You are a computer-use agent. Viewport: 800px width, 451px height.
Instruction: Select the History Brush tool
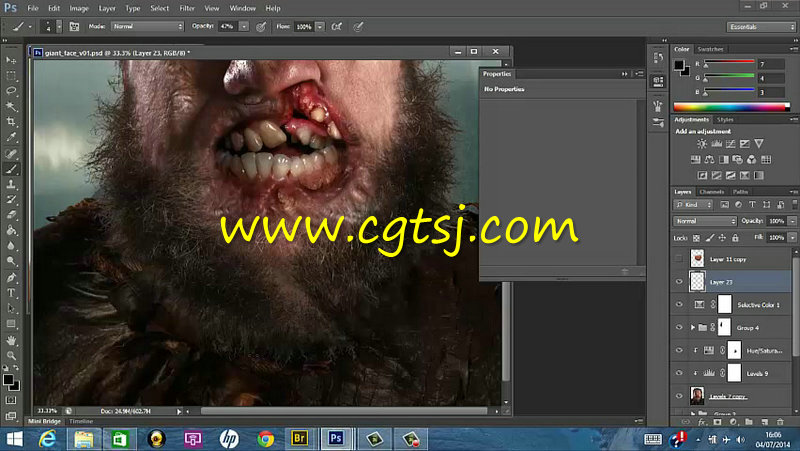(11, 199)
